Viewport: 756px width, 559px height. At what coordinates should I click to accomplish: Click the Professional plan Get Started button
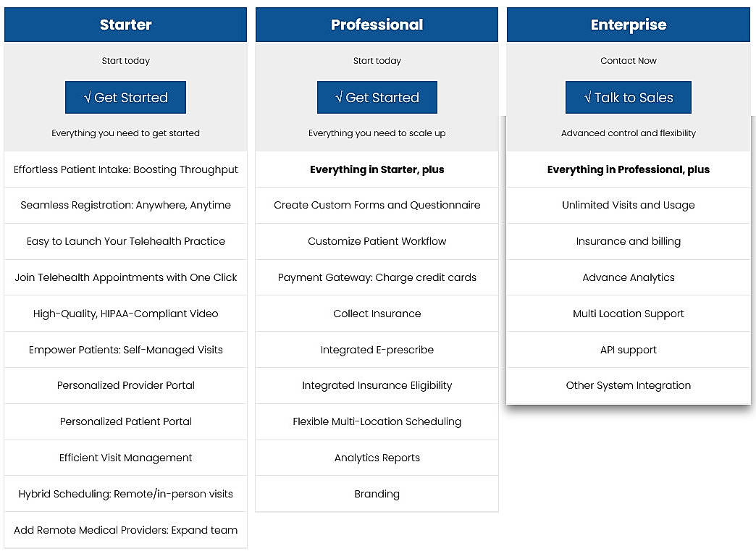[x=377, y=96]
